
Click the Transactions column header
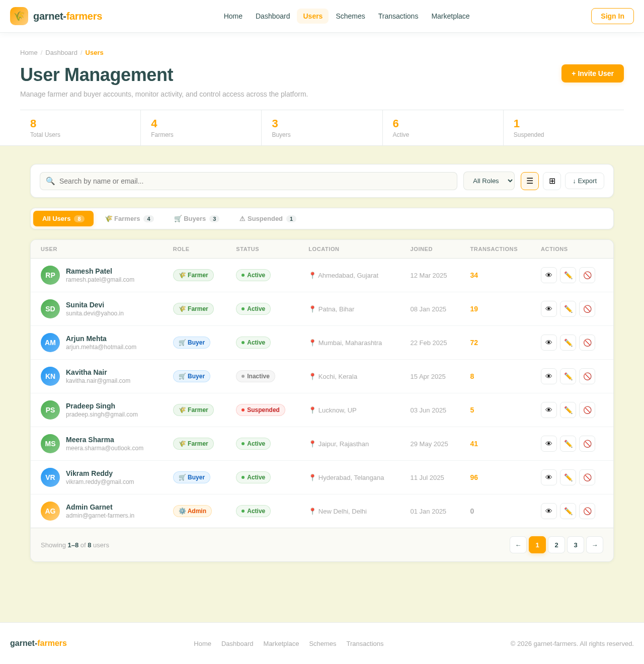tap(494, 249)
